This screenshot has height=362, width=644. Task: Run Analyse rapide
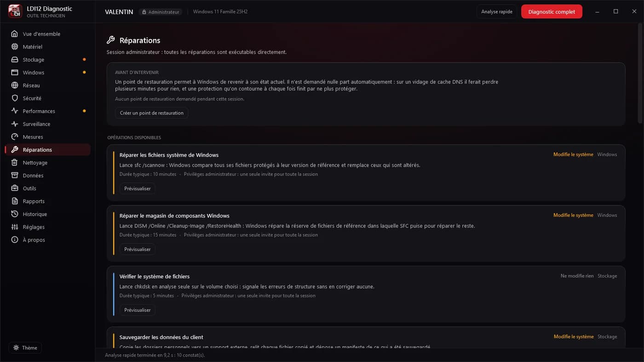[497, 11]
